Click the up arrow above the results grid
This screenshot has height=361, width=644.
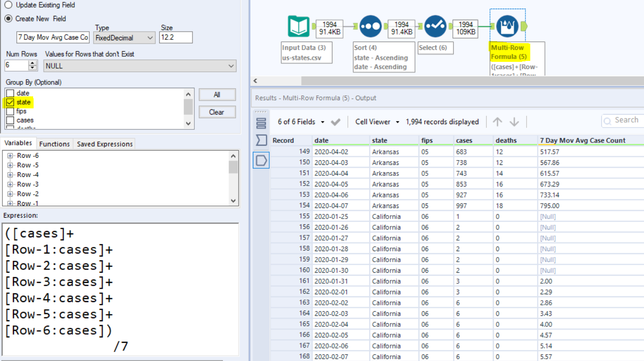click(498, 121)
